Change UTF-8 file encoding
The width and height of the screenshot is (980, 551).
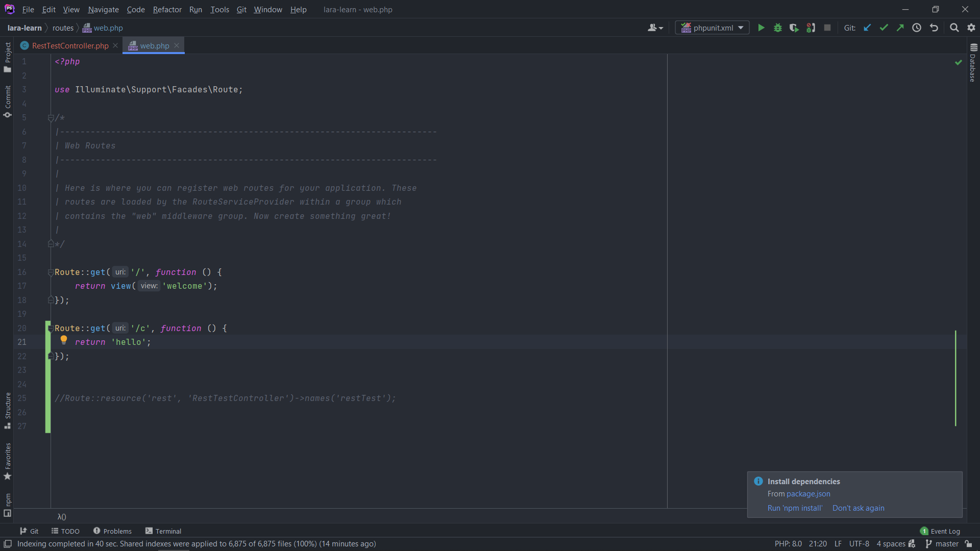coord(859,544)
